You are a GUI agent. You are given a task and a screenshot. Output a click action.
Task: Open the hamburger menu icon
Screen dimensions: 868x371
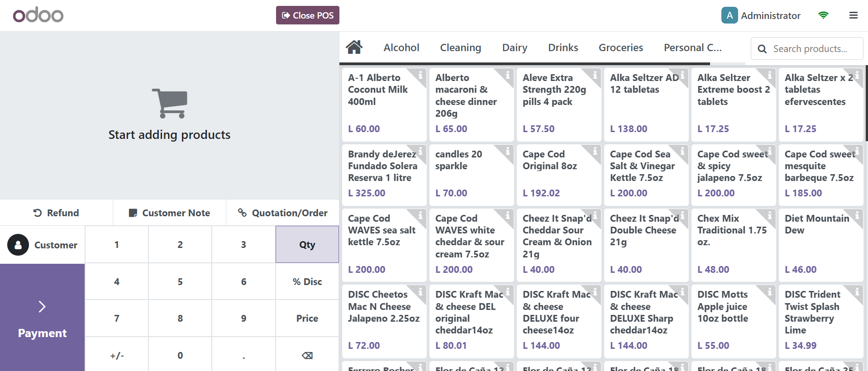[854, 15]
